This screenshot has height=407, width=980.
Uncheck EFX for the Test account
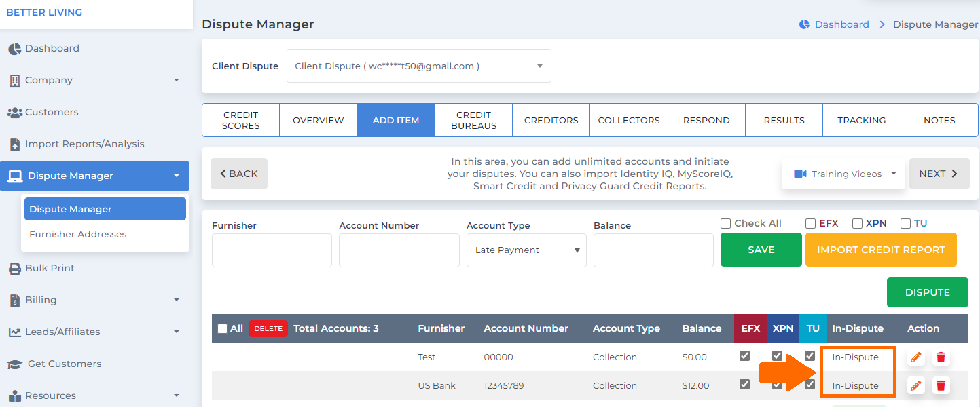click(745, 356)
